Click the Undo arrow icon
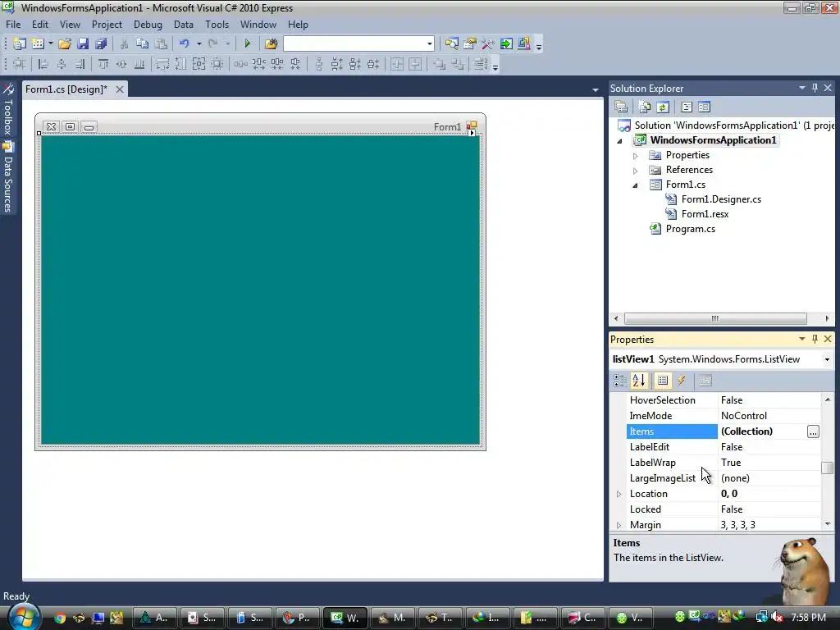 tap(185, 44)
